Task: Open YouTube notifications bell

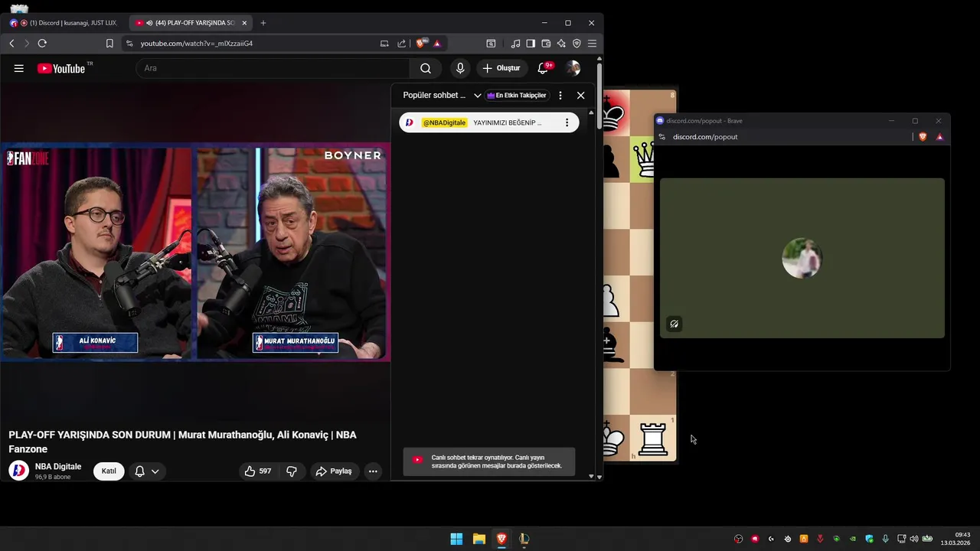Action: coord(543,68)
